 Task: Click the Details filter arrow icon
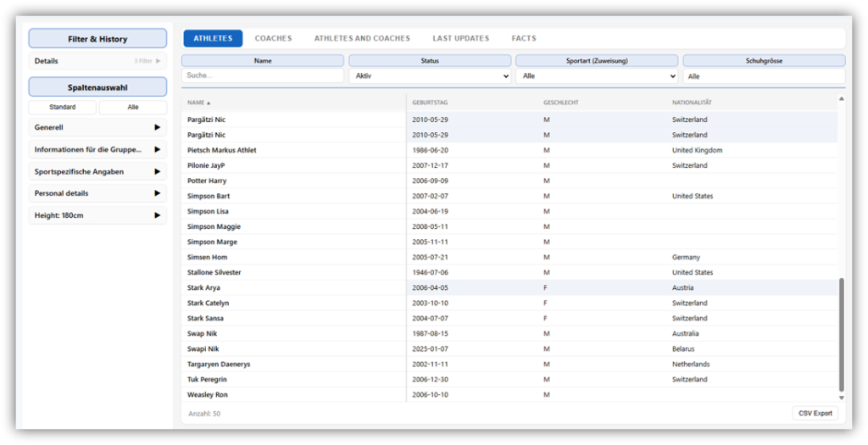(x=158, y=61)
